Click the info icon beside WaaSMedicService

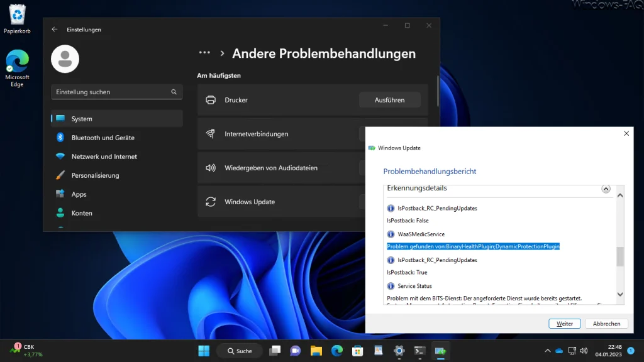coord(391,234)
